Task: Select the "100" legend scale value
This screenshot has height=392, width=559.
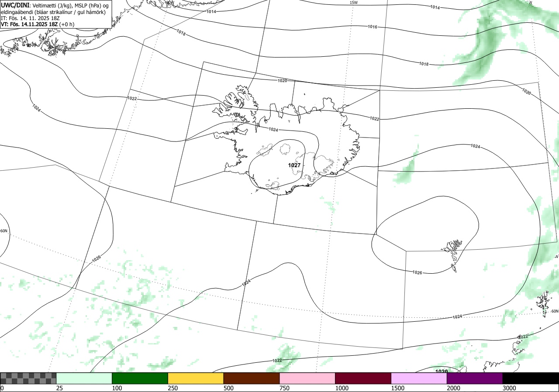Action: tap(117, 388)
